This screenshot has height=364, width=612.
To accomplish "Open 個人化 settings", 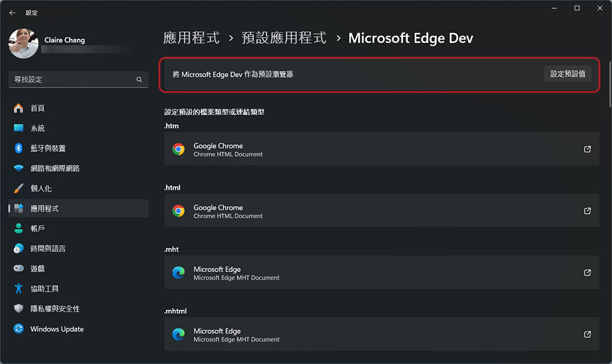I will pos(78,188).
